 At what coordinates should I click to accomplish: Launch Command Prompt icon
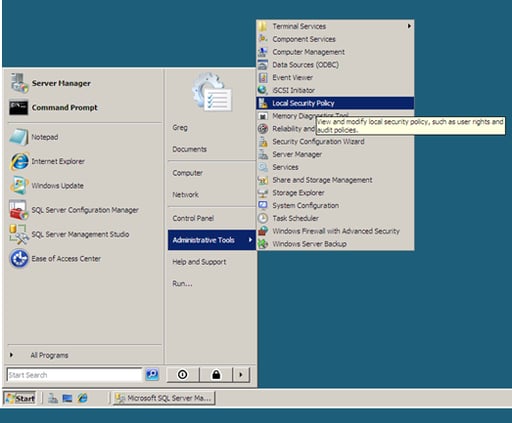coord(19,107)
